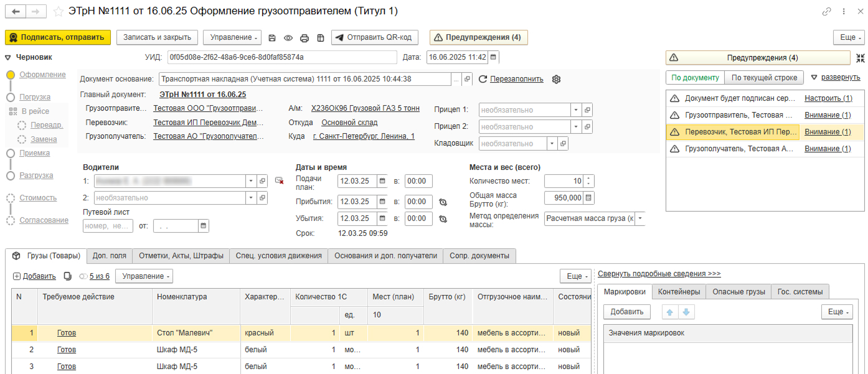This screenshot has width=868, height=374.
Task: Select Стол "Малевич" cell in table
Action: 196,333
